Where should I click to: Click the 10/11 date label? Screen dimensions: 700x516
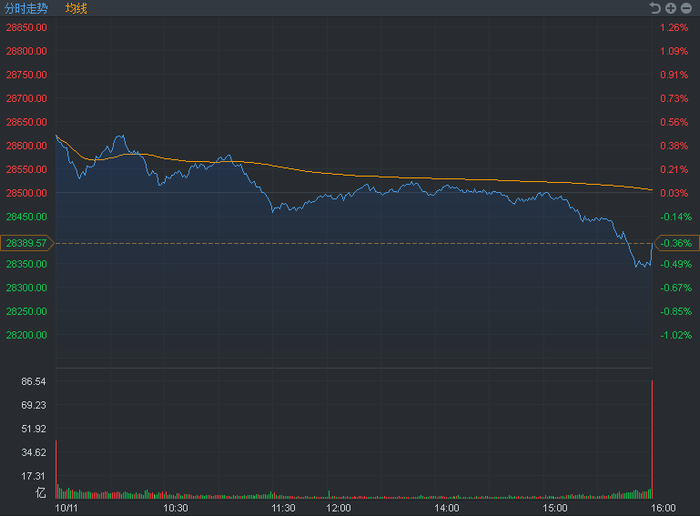coord(65,508)
